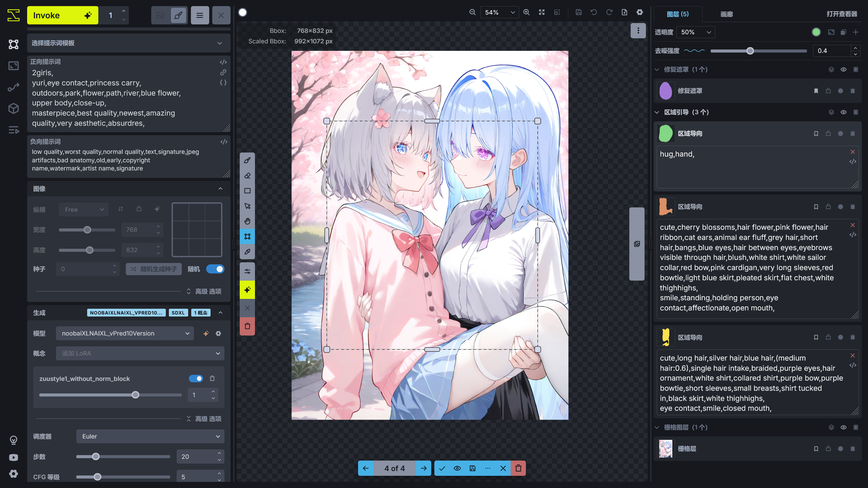This screenshot has height=488, width=868.
Task: Activate the Hand pan tool
Action: tap(247, 221)
